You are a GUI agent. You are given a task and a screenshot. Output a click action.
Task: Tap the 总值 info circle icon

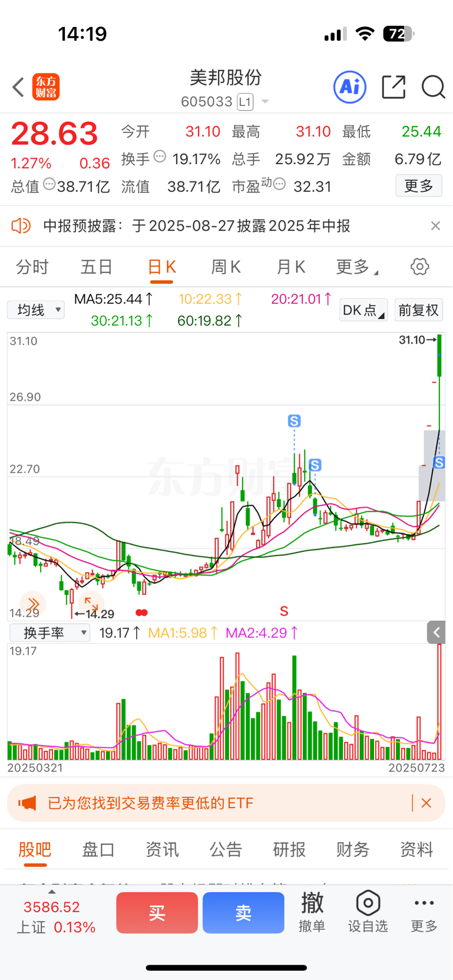pyautogui.click(x=49, y=184)
